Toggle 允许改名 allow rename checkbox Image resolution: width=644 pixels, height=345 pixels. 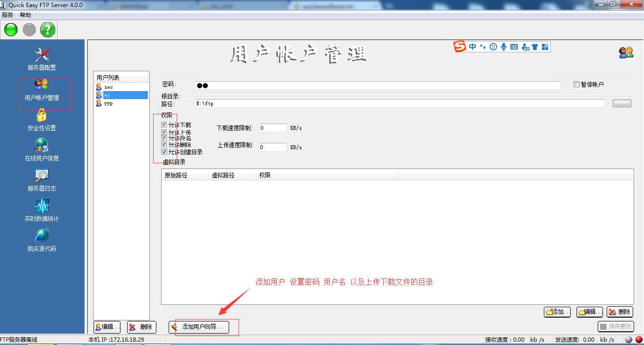(164, 138)
